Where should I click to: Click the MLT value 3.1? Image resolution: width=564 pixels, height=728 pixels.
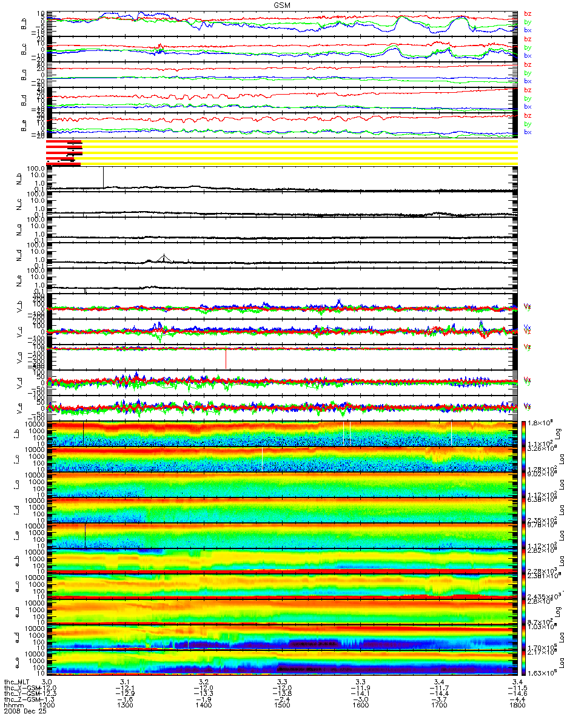point(126,682)
